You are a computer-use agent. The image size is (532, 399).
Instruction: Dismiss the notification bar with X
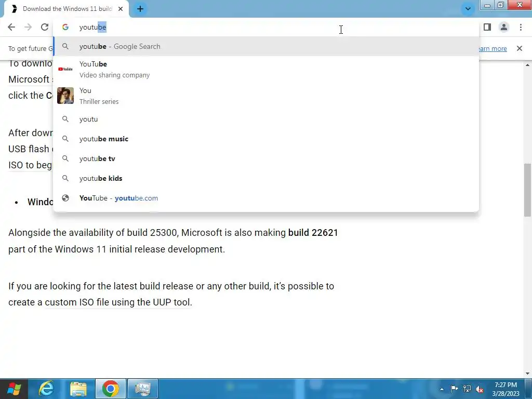[x=519, y=48]
